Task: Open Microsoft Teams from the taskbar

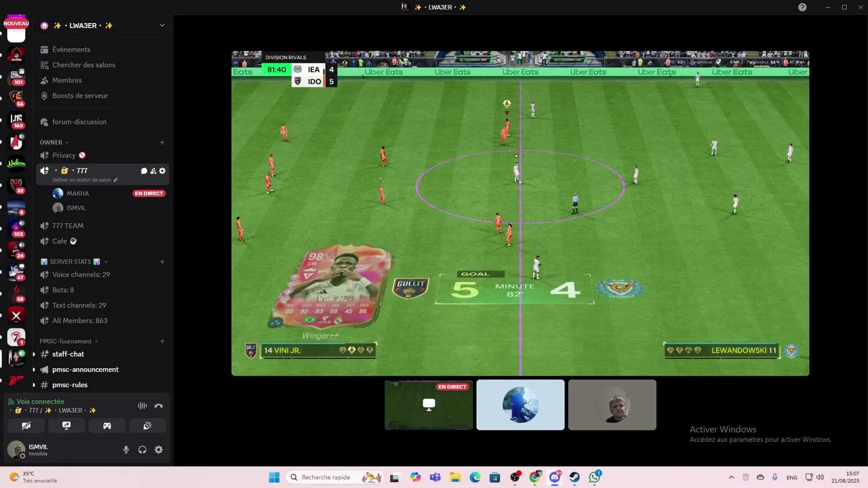Action: tap(435, 477)
